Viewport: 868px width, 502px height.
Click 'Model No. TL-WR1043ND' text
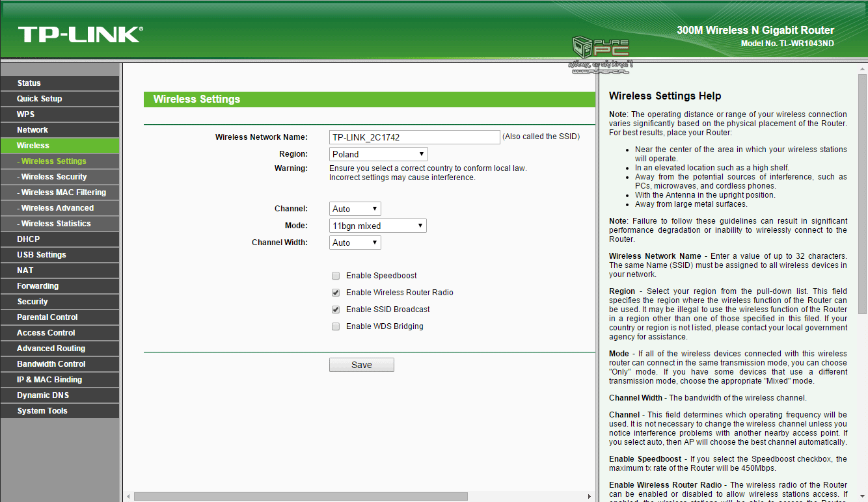click(x=787, y=44)
